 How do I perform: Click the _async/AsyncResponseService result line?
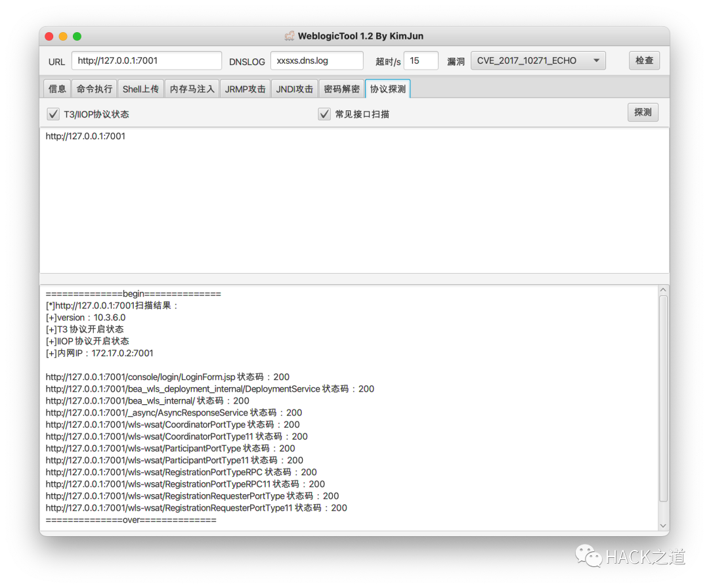click(x=173, y=413)
